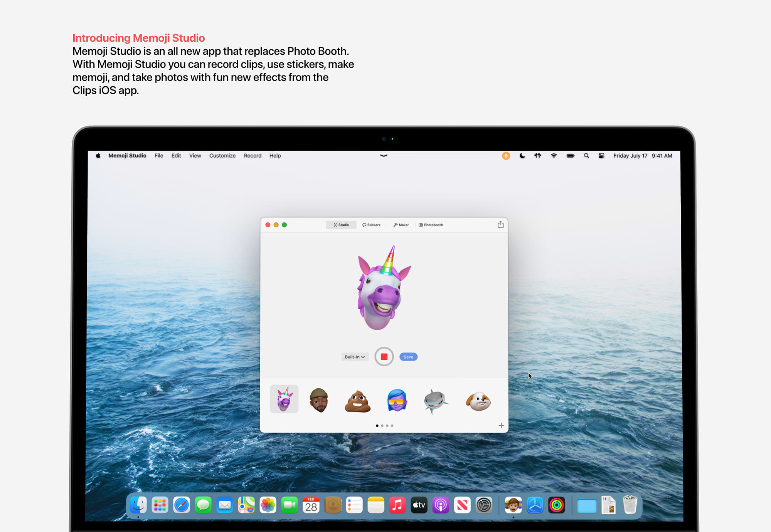Viewport: 771px width, 532px height.
Task: Open Control Center from menu bar
Action: click(601, 156)
